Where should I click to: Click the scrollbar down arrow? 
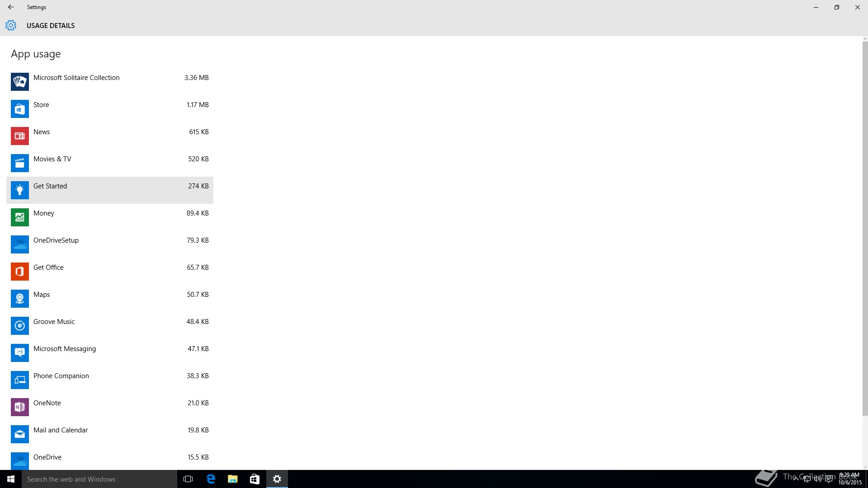pyautogui.click(x=865, y=467)
